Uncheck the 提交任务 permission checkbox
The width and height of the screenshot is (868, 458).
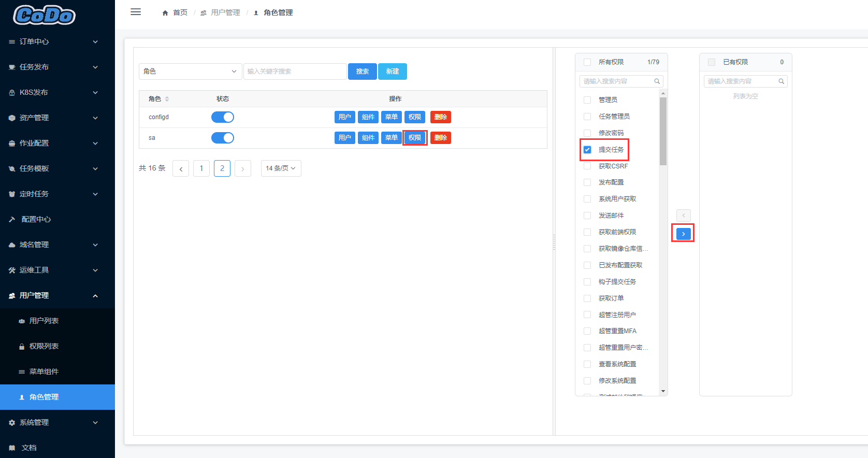(587, 150)
